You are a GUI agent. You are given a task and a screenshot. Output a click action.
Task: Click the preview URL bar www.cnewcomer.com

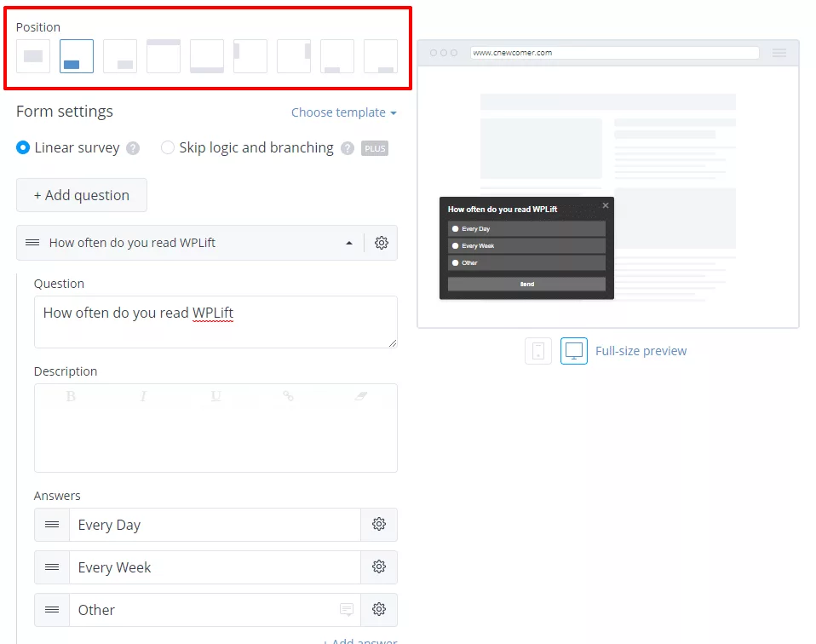(615, 53)
